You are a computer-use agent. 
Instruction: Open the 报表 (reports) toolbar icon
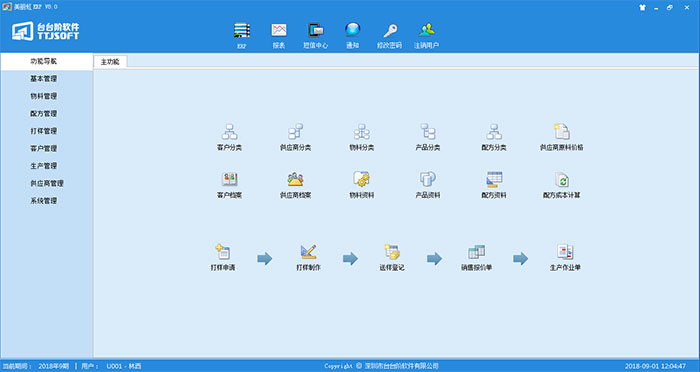click(x=279, y=31)
